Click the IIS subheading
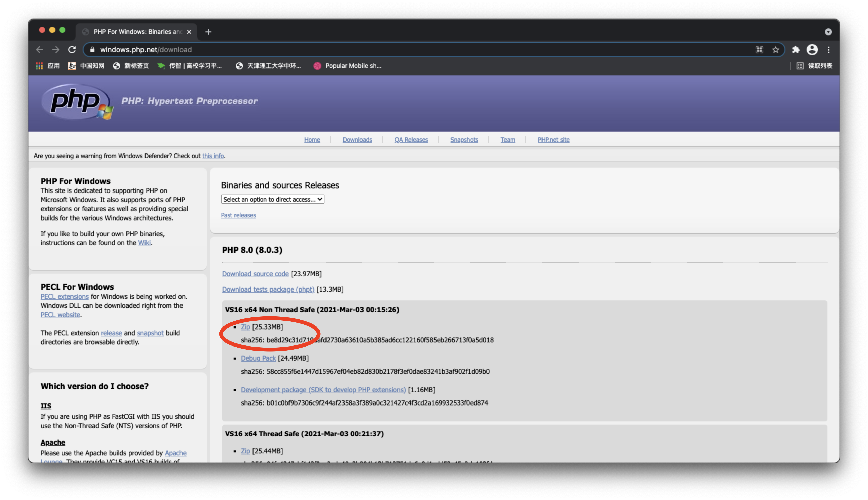The height and width of the screenshot is (500, 868). pos(46,406)
